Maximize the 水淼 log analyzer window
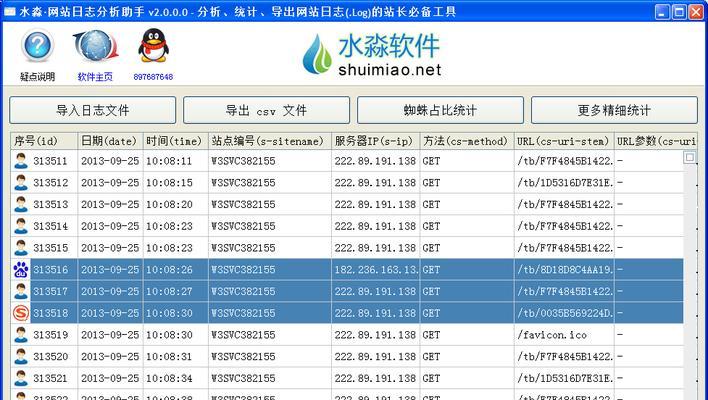 click(679, 12)
